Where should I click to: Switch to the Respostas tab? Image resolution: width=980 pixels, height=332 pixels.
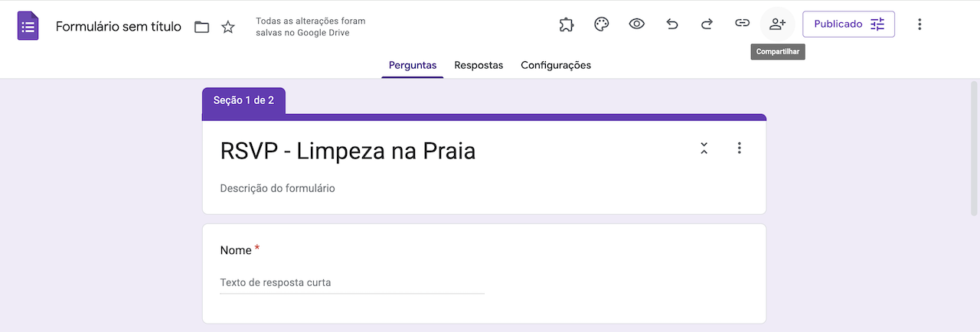tap(479, 65)
